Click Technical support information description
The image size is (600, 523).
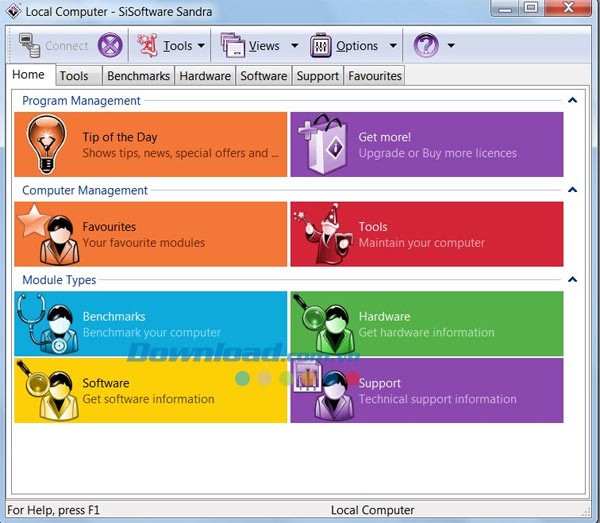point(437,399)
